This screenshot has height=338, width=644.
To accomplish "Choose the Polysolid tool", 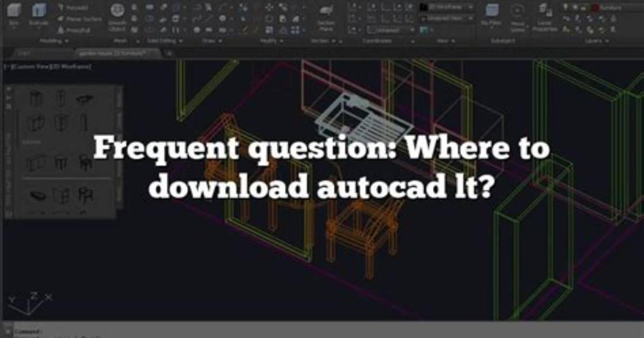I will click(x=74, y=8).
